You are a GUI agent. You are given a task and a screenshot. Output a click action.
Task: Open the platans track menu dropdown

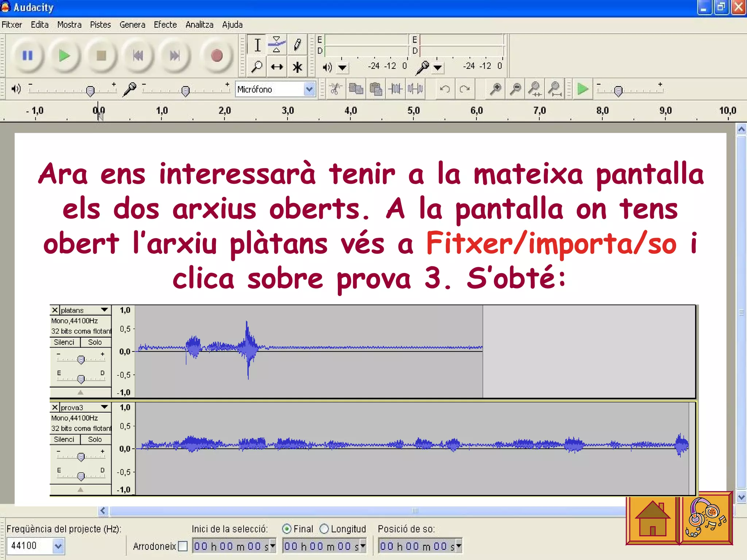[x=105, y=310]
